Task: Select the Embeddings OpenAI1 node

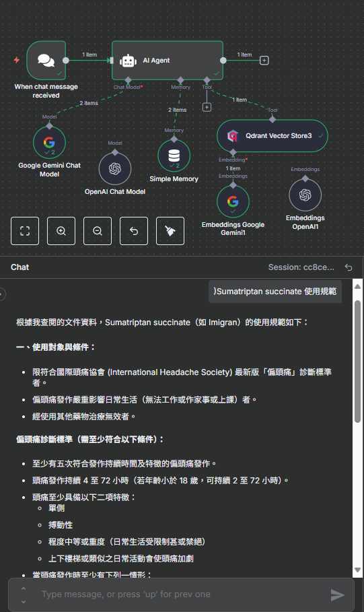Action: (305, 195)
